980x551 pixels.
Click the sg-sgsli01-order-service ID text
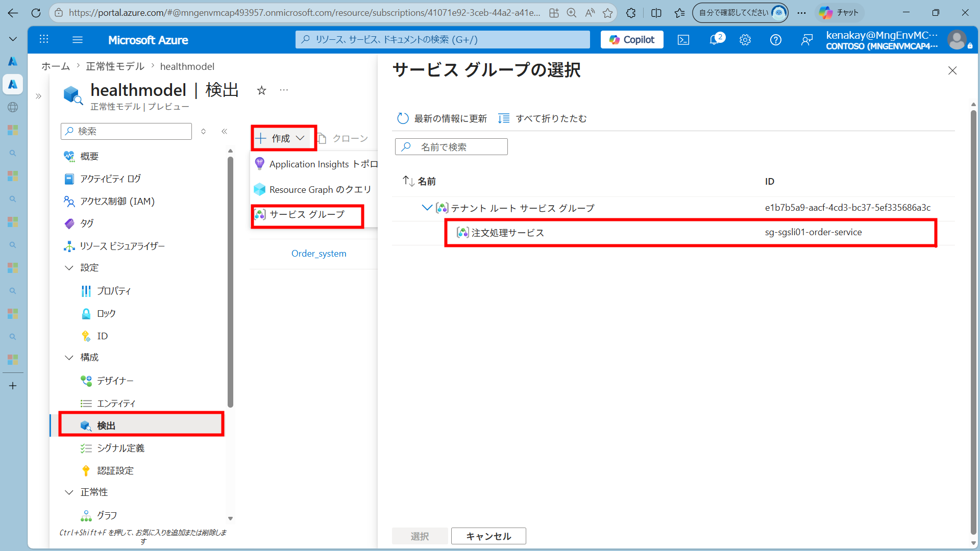(813, 232)
